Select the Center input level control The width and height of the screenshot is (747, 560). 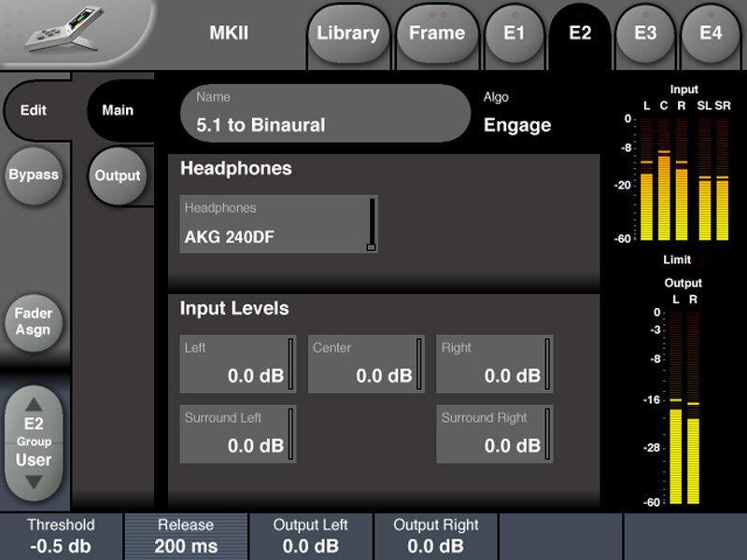point(366,364)
